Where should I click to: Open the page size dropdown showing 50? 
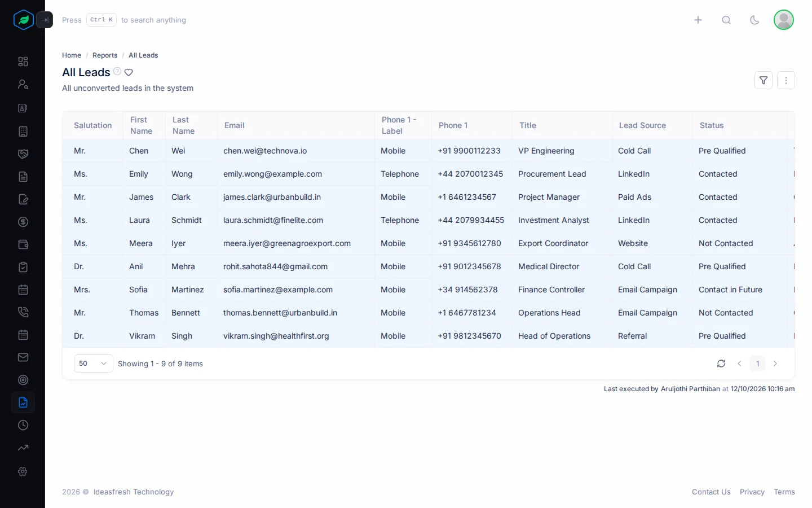point(94,364)
